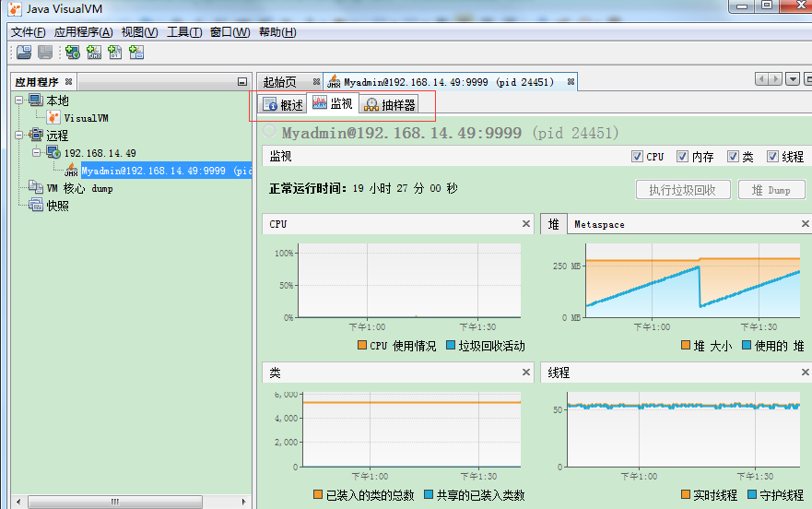Click the remote host icon for 192.168.14.49

(53, 153)
